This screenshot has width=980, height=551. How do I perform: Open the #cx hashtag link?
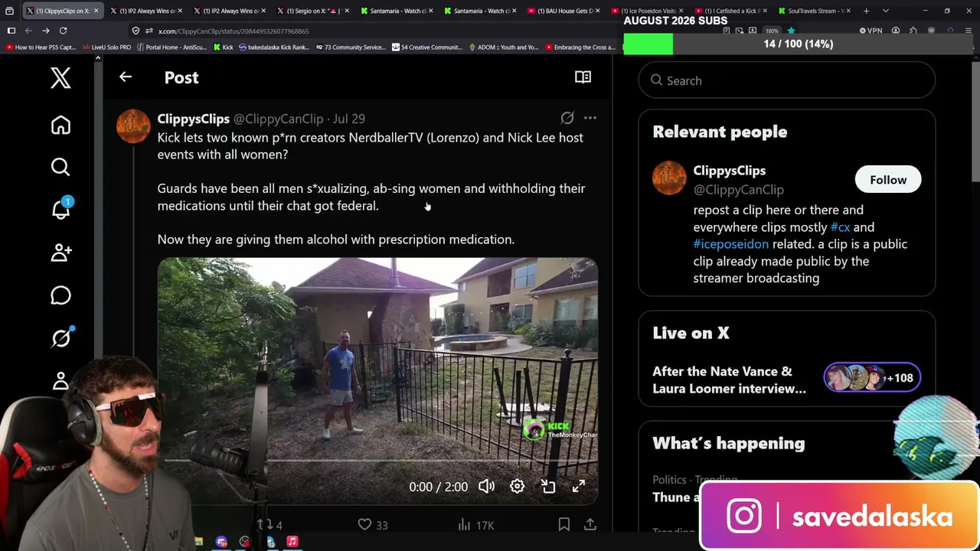[840, 227]
